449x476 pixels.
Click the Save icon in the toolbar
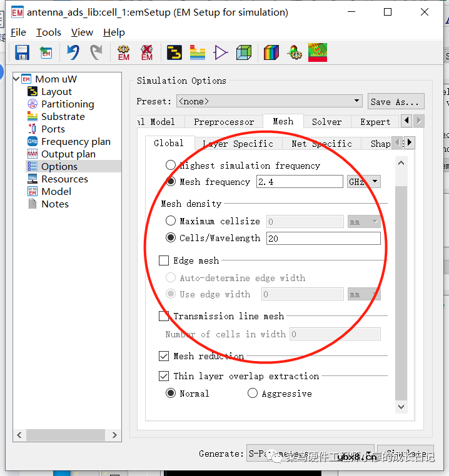point(22,53)
